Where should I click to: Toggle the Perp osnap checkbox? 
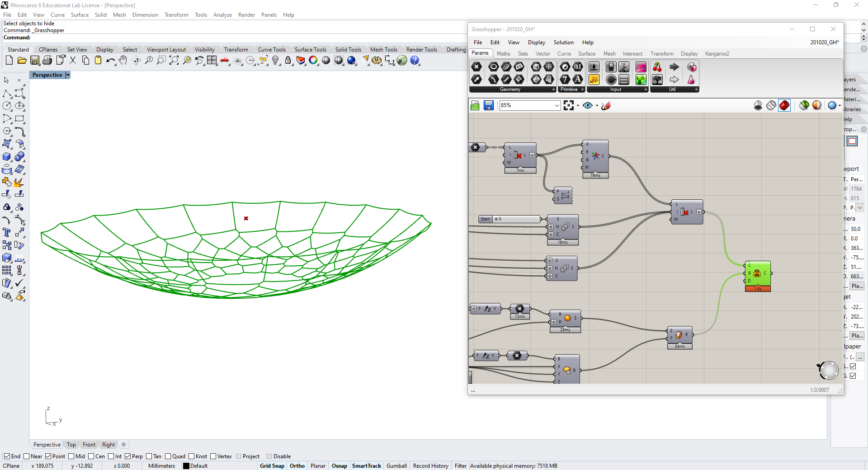tap(128, 456)
